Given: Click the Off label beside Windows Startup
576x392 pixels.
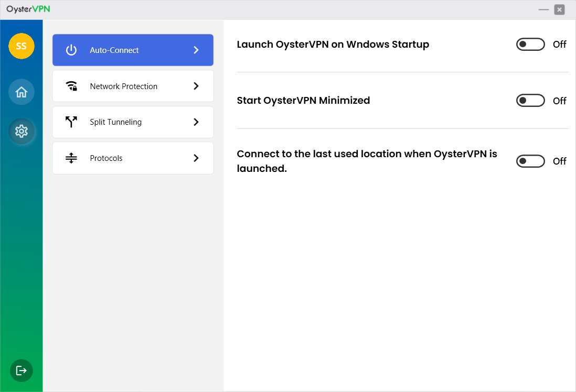Looking at the screenshot, I should click(x=559, y=45).
